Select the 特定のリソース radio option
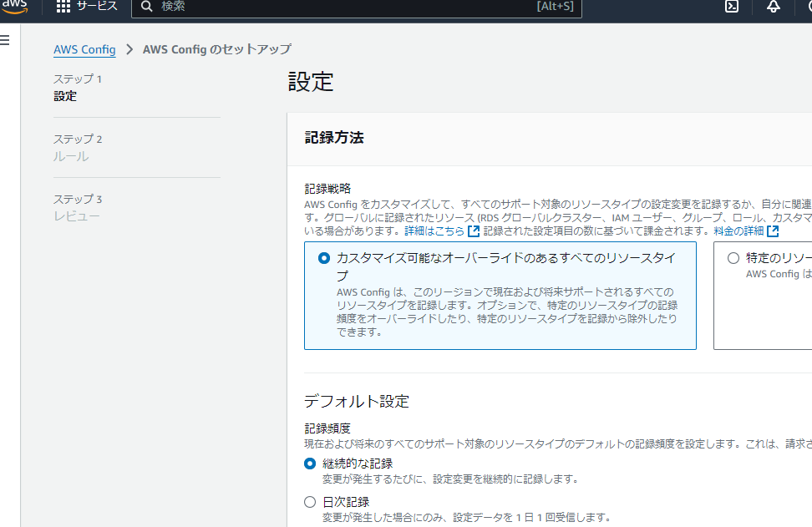Image resolution: width=812 pixels, height=527 pixels. [733, 258]
